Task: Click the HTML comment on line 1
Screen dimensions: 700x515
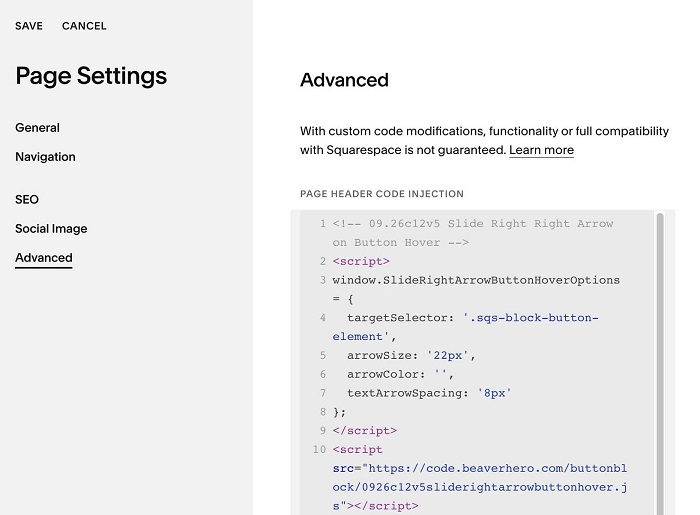Action: point(473,233)
